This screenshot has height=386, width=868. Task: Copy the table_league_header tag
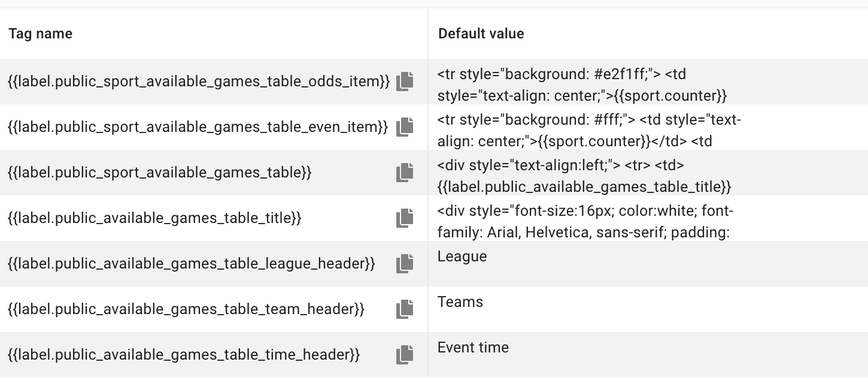[x=405, y=264]
